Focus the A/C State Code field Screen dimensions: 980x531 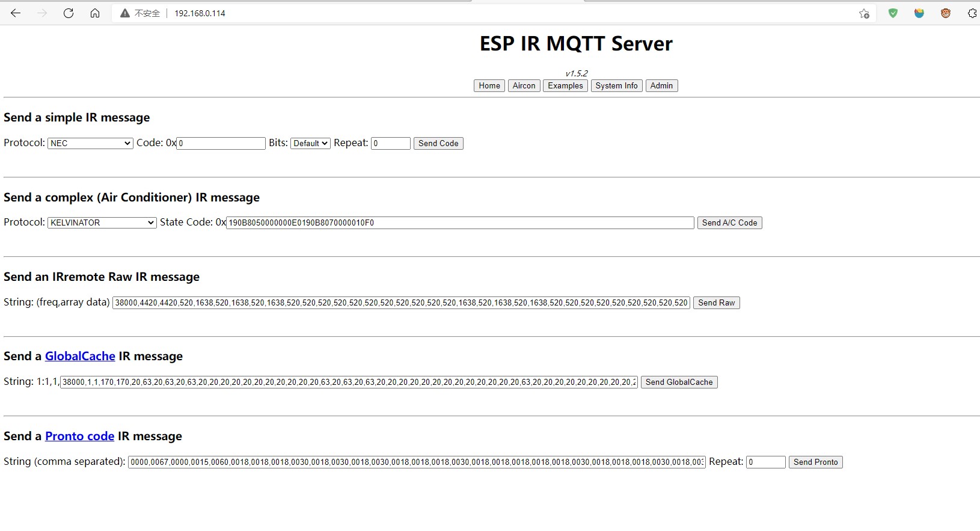tap(460, 223)
